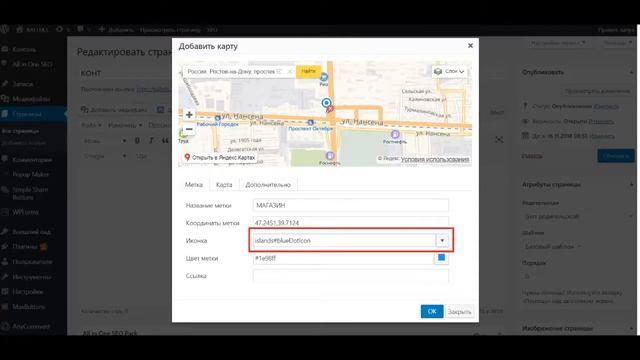The image size is (640, 360).
Task: Toggle italic in page editor toolbar
Action: coord(151,140)
